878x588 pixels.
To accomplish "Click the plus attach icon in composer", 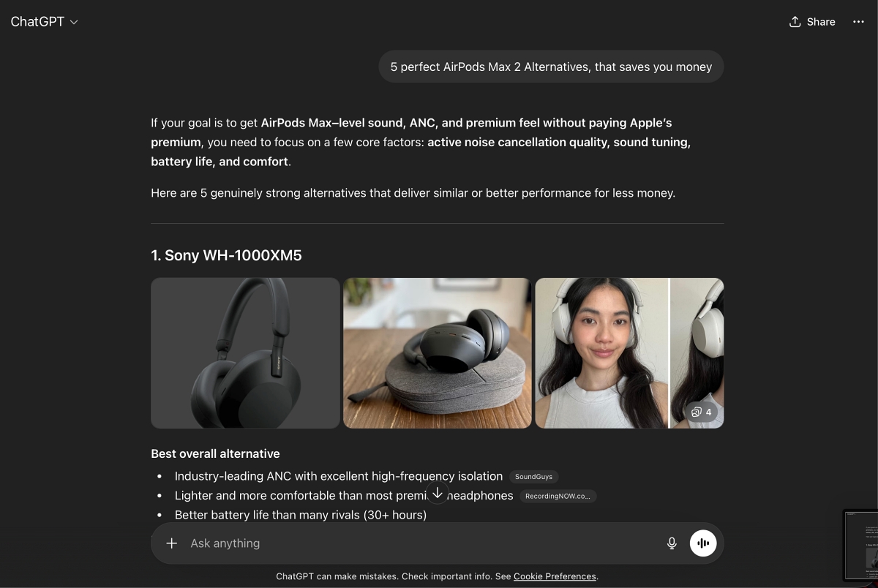I will click(x=171, y=543).
